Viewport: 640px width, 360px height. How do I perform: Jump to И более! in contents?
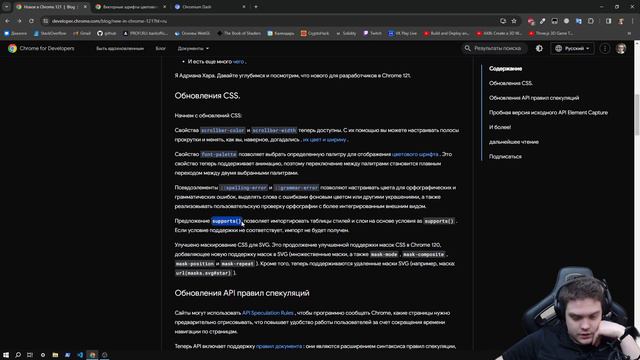pyautogui.click(x=500, y=127)
